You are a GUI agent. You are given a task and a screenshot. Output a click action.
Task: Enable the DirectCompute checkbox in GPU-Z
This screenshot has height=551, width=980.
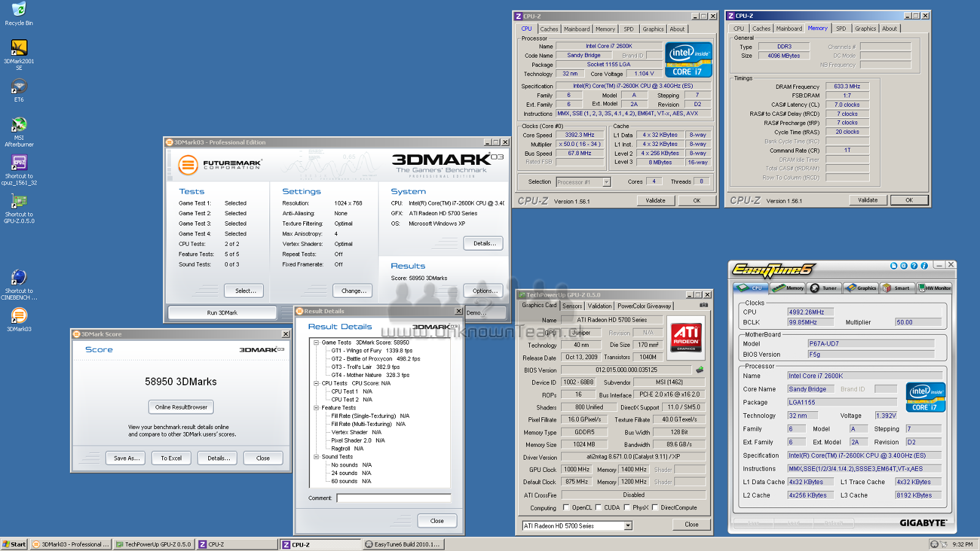point(655,507)
